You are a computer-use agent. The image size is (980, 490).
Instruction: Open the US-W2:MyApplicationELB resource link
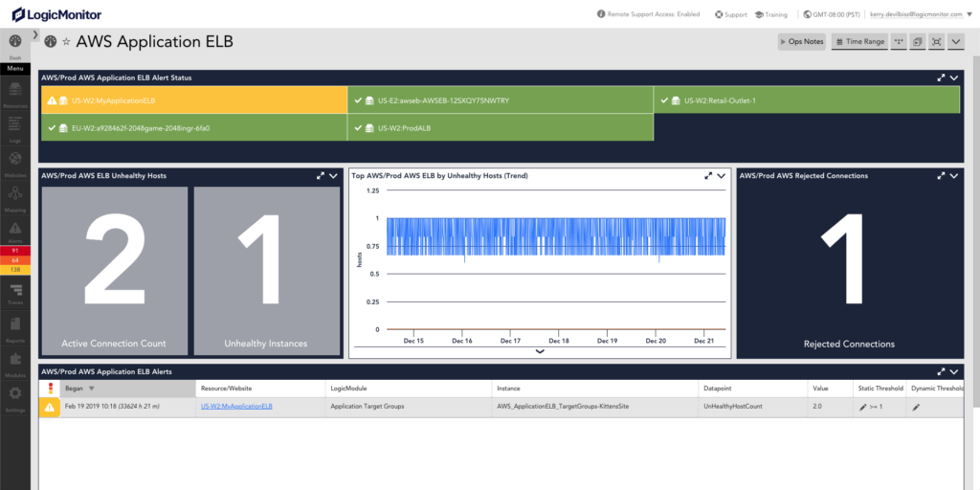(x=236, y=406)
